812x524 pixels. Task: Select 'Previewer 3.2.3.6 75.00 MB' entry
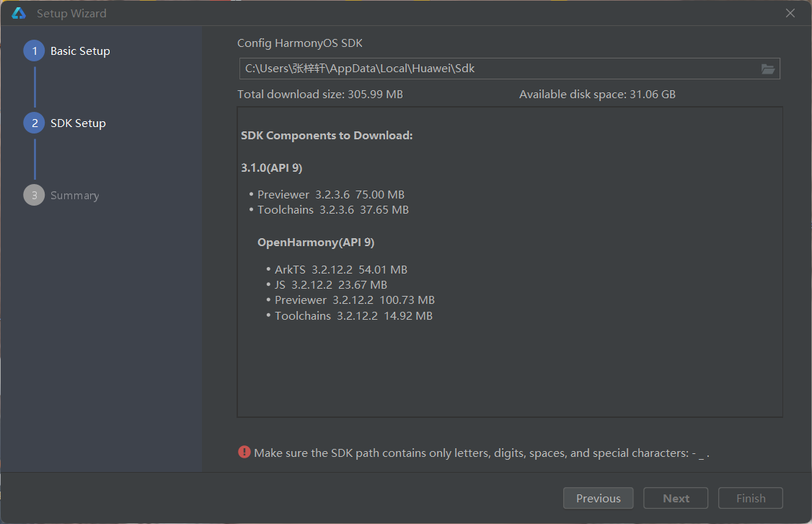(x=331, y=194)
